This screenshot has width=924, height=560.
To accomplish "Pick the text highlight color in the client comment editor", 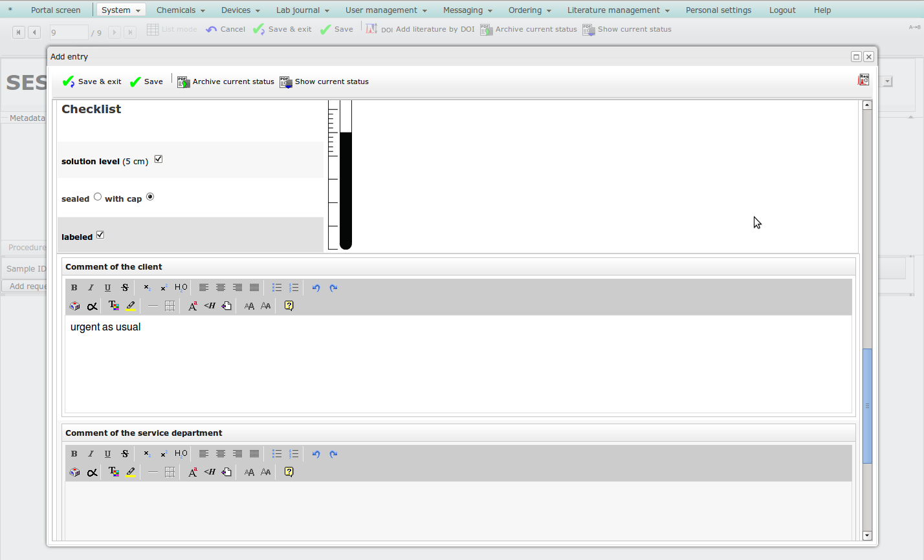I will (131, 306).
